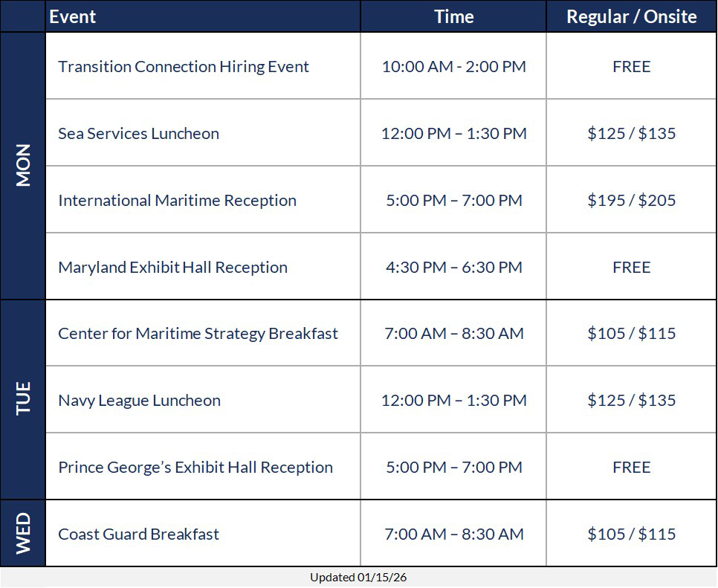Click the Coast Guard Breakfast $105 / $115 price
Viewport: 718px width, 588px height.
[x=631, y=534]
